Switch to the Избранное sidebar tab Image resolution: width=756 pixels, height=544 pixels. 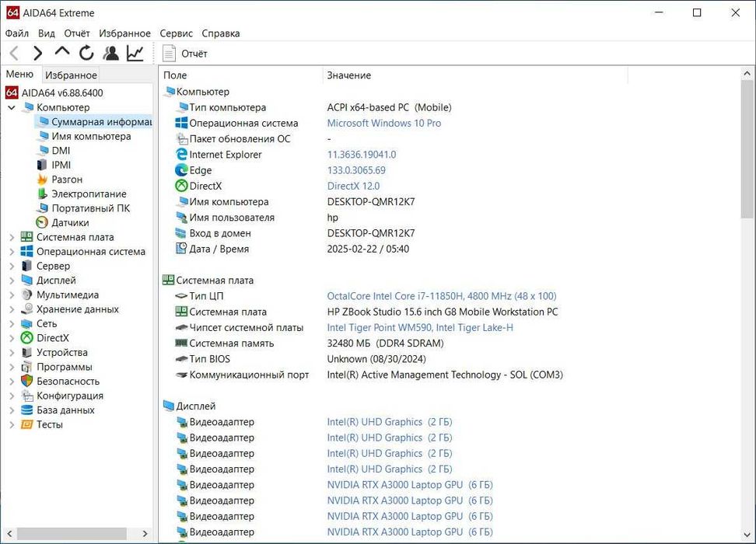(x=71, y=75)
